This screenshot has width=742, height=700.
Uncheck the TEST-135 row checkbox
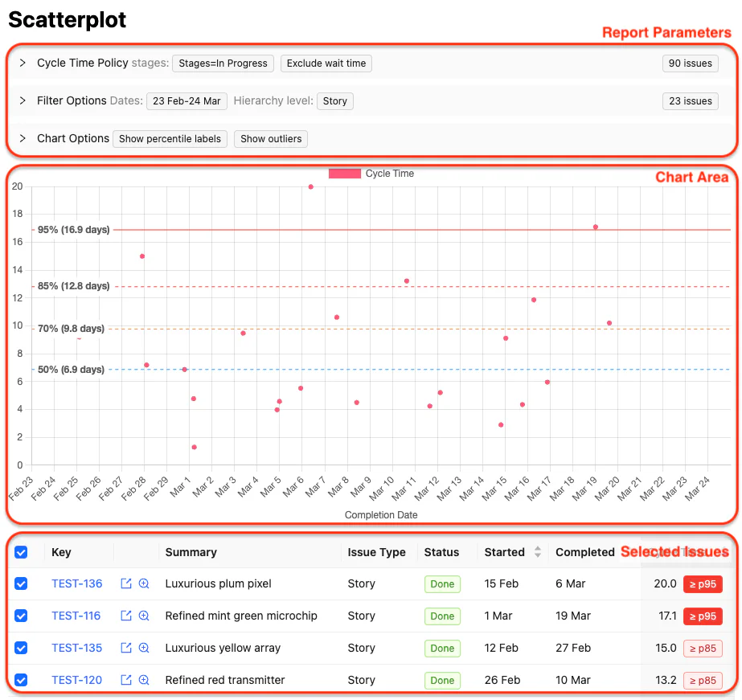click(x=21, y=648)
